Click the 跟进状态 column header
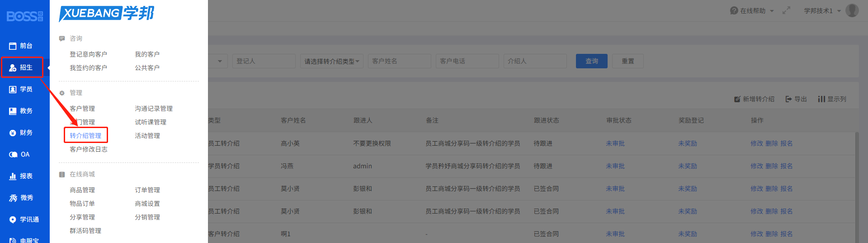Viewport: 868px width, 243px height. click(547, 120)
